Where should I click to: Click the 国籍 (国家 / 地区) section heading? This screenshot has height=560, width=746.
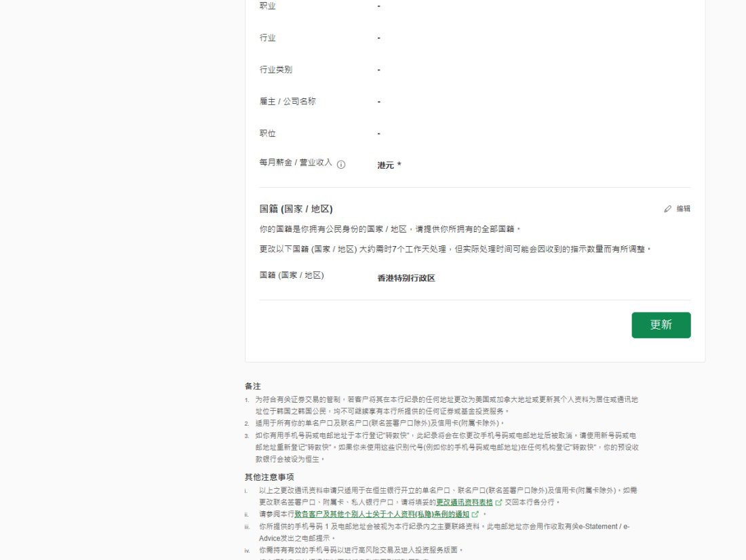coord(296,209)
